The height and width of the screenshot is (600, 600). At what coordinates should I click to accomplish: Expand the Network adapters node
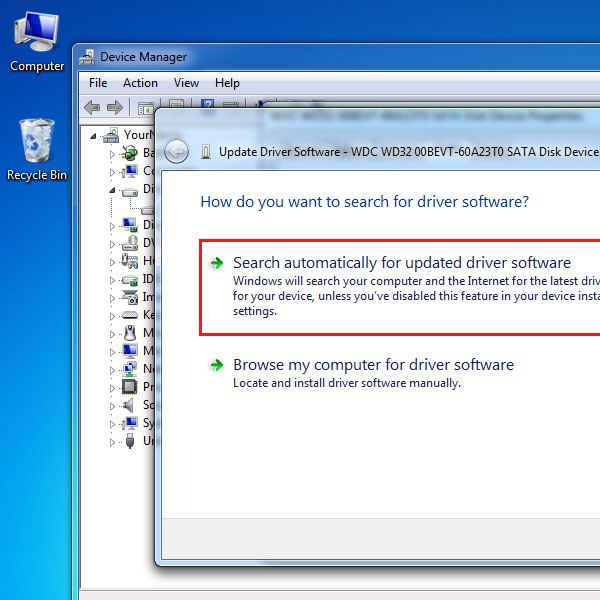pyautogui.click(x=112, y=370)
